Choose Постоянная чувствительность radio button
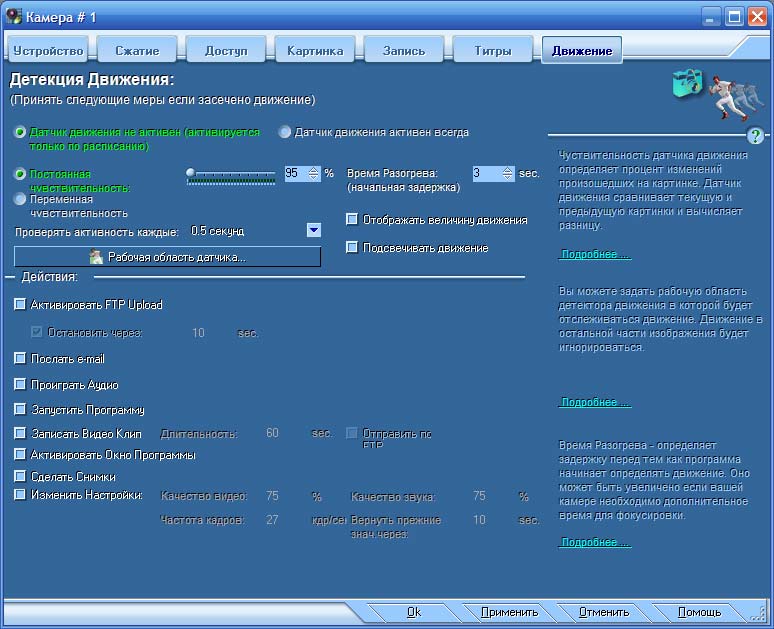774x629 pixels. point(20,174)
